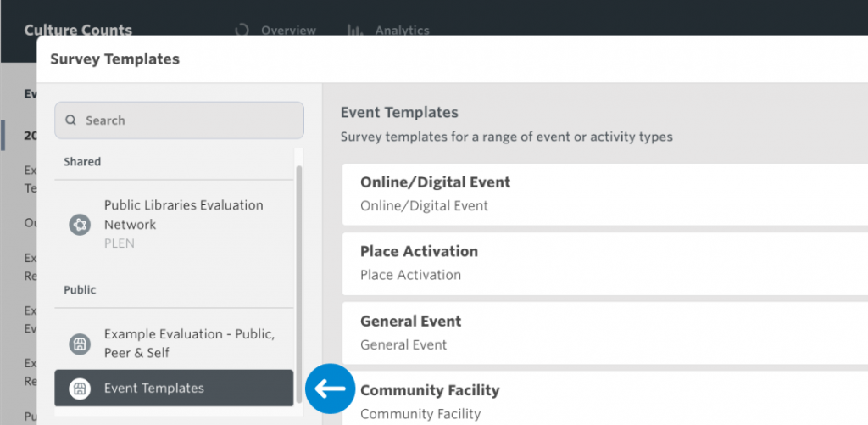Open the Community Facility template
868x425 pixels.
coord(605,398)
